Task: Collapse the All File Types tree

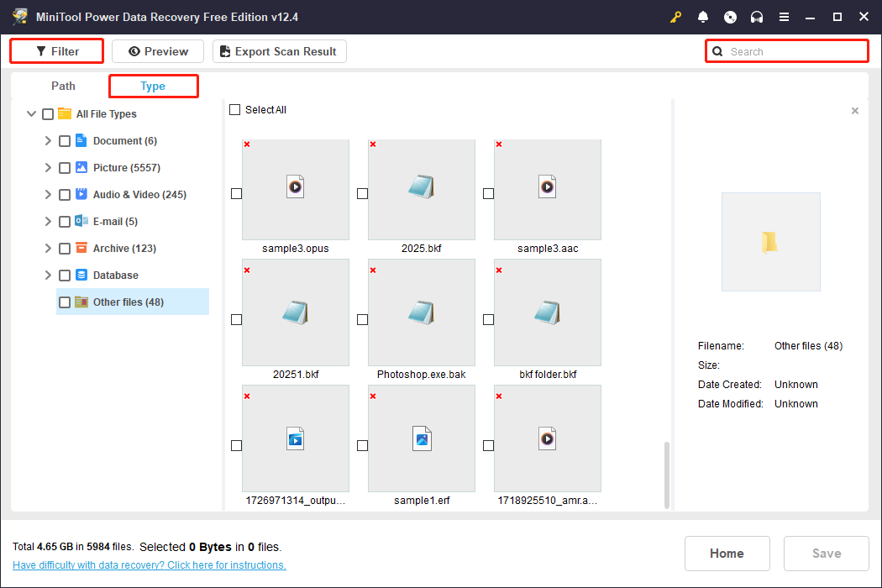Action: (x=32, y=114)
